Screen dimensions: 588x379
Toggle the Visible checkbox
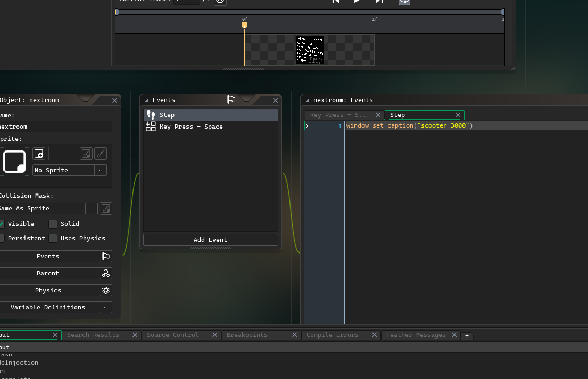click(x=2, y=224)
